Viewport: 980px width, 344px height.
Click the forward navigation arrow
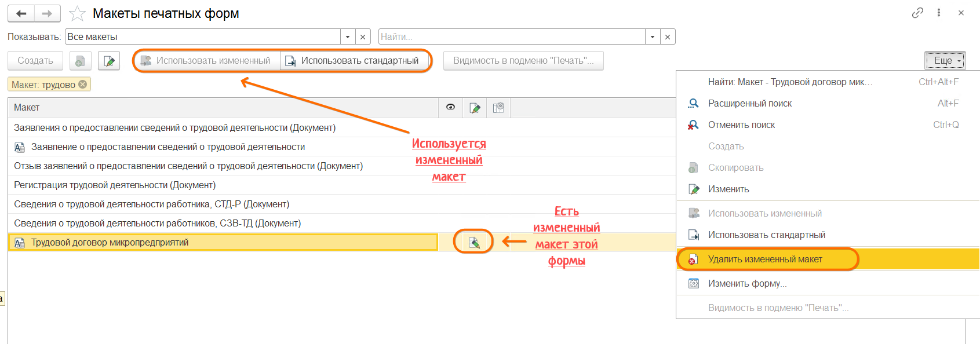point(48,13)
